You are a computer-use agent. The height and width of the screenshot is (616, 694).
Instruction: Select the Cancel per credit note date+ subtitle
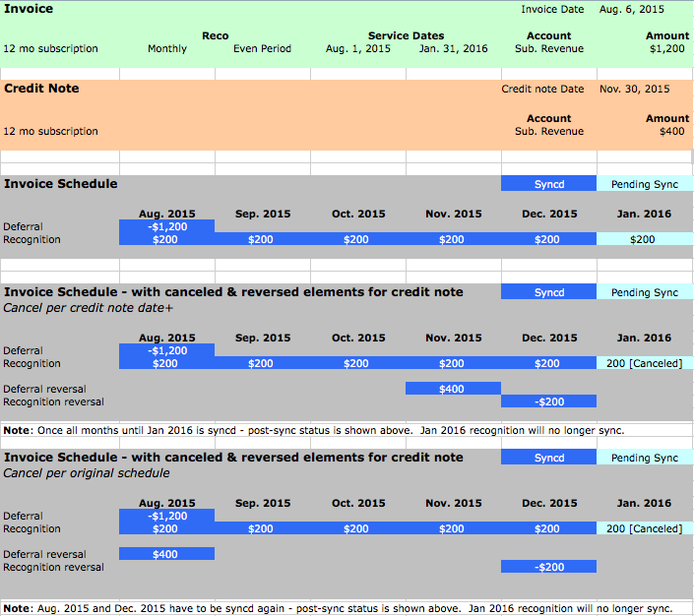88,308
